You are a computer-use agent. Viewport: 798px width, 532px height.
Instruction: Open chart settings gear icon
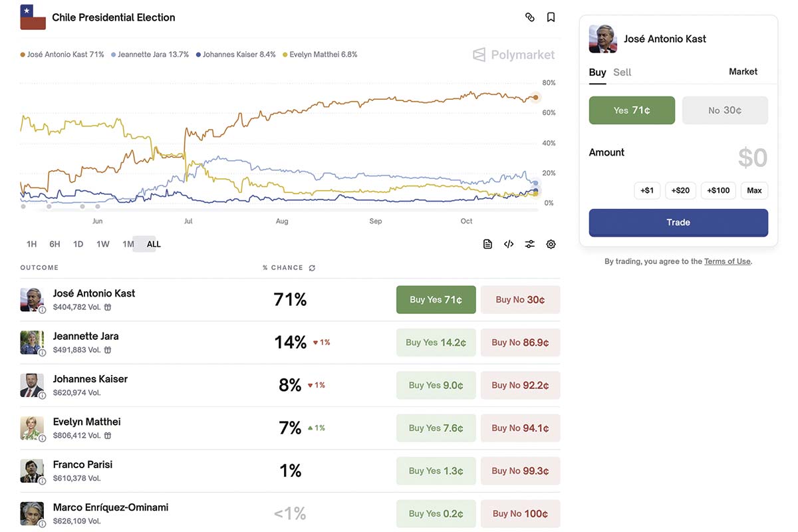[551, 244]
